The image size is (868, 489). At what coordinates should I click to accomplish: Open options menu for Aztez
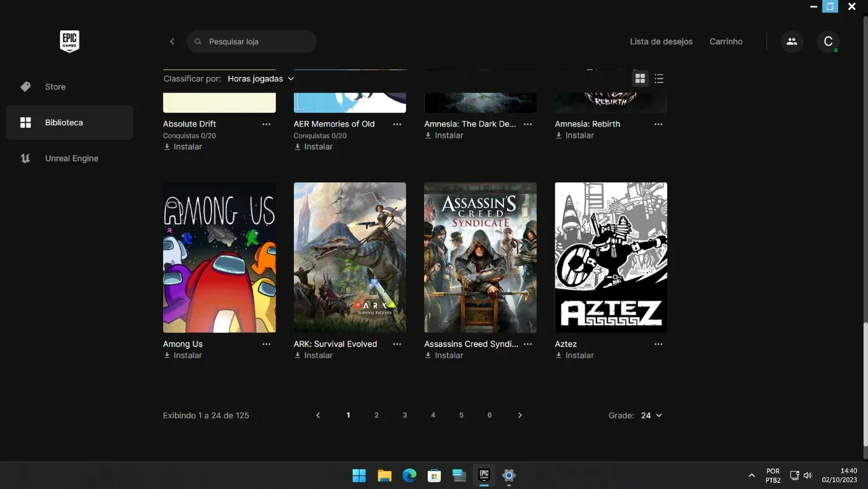point(658,344)
